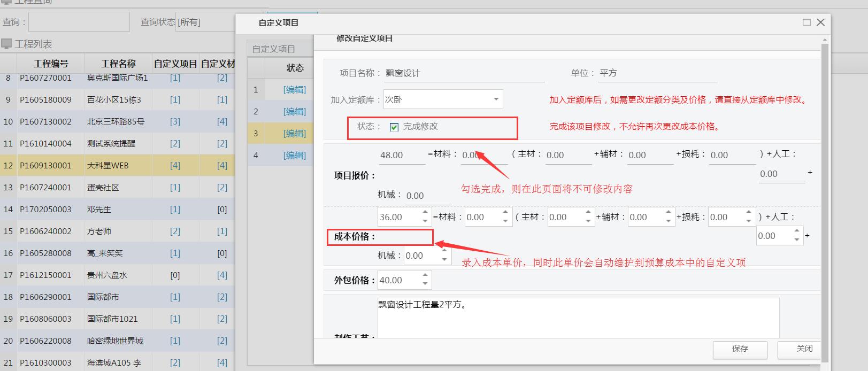Open the 加入定额库 dropdown showing 次卧
This screenshot has height=371, width=868.
pyautogui.click(x=496, y=99)
